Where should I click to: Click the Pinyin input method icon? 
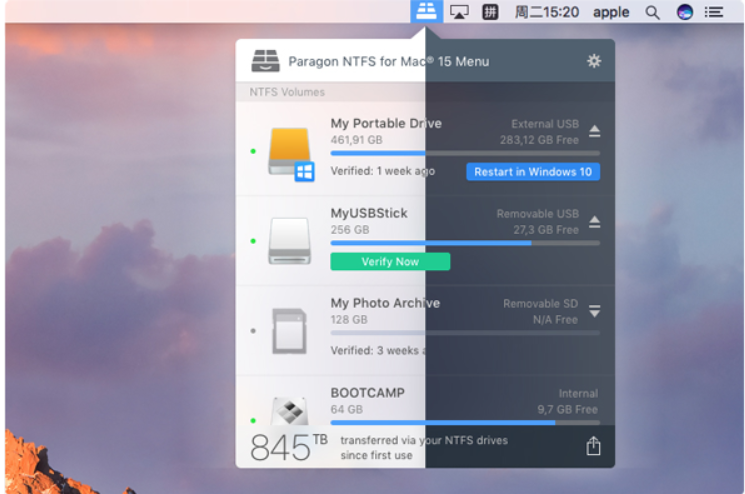click(x=490, y=12)
